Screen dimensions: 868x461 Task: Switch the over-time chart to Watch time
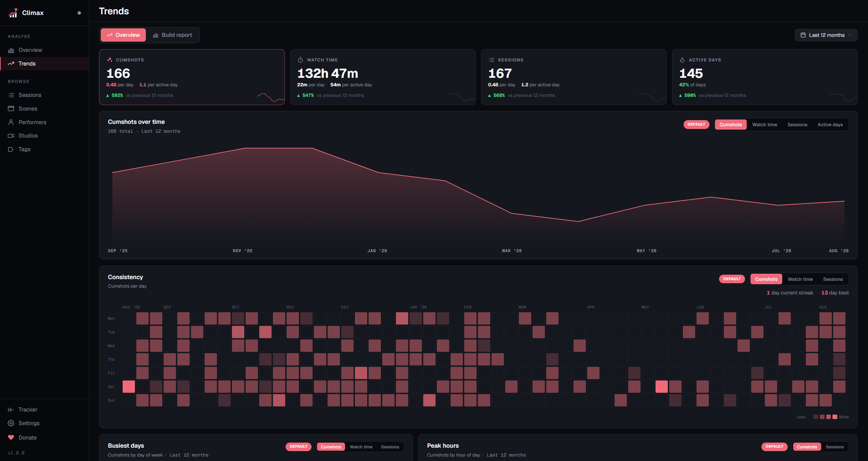click(x=764, y=125)
